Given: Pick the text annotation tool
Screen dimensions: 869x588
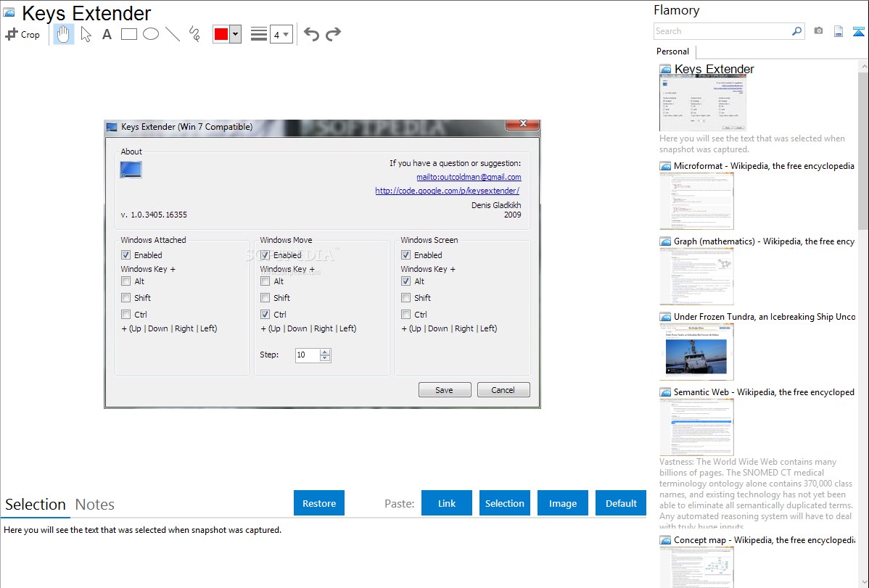Looking at the screenshot, I should pyautogui.click(x=107, y=34).
